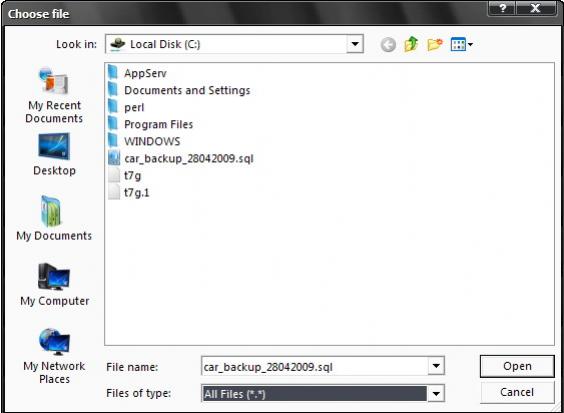564x413 pixels.
Task: Go up one folder level icon
Action: (x=411, y=44)
